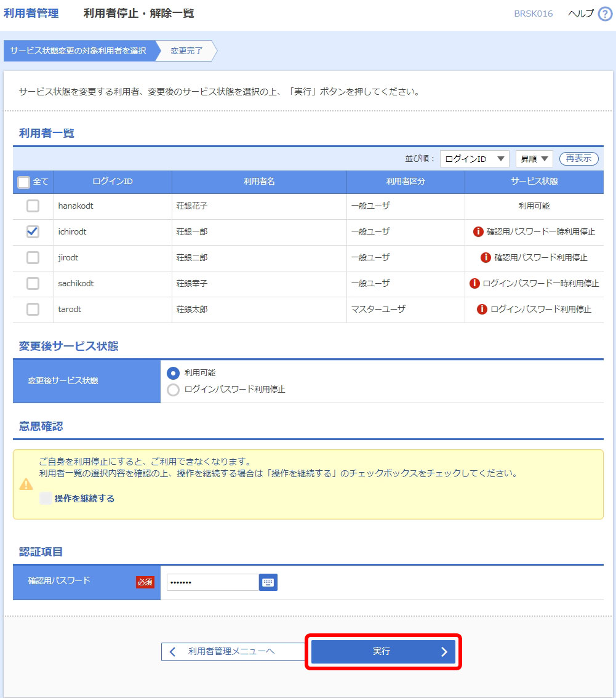Click the 変更完了 step tab

(x=186, y=51)
